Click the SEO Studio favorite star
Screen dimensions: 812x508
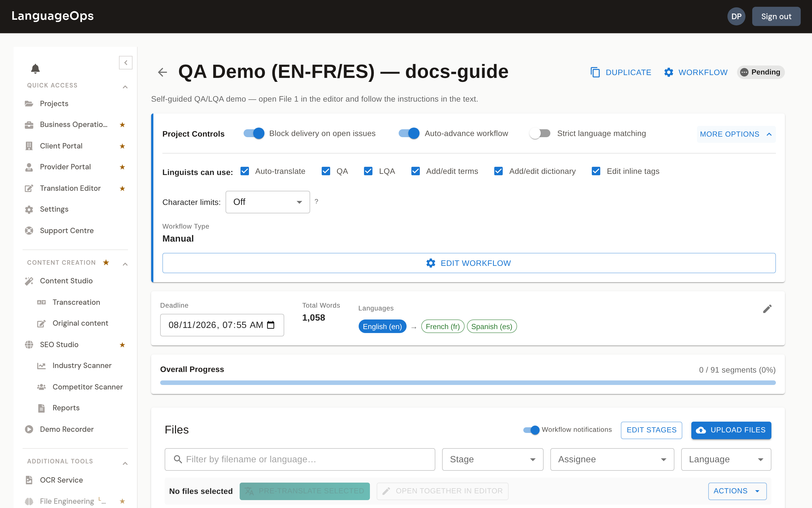tap(122, 345)
